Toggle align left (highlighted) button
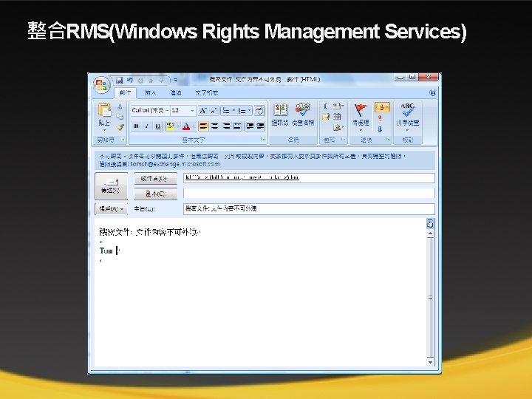 click(203, 126)
